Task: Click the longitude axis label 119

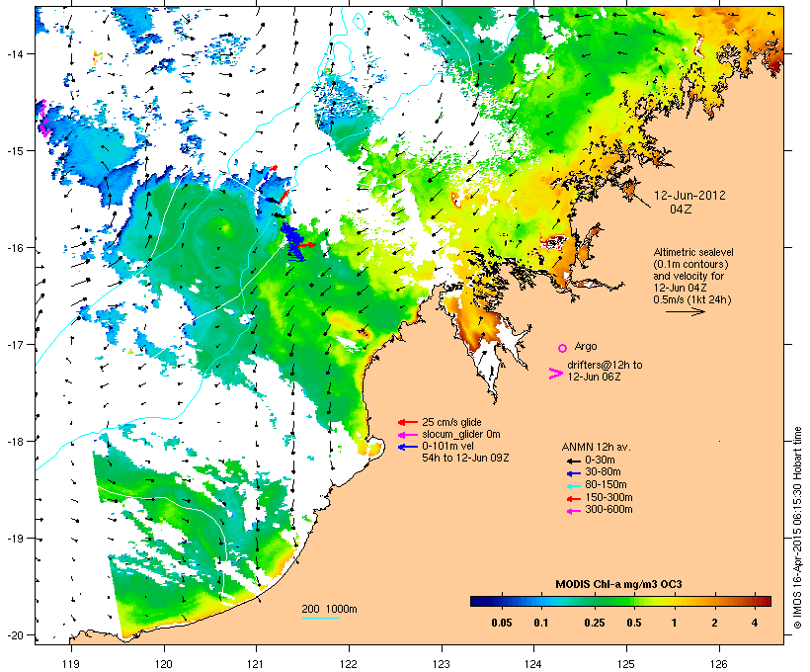Action: (71, 664)
